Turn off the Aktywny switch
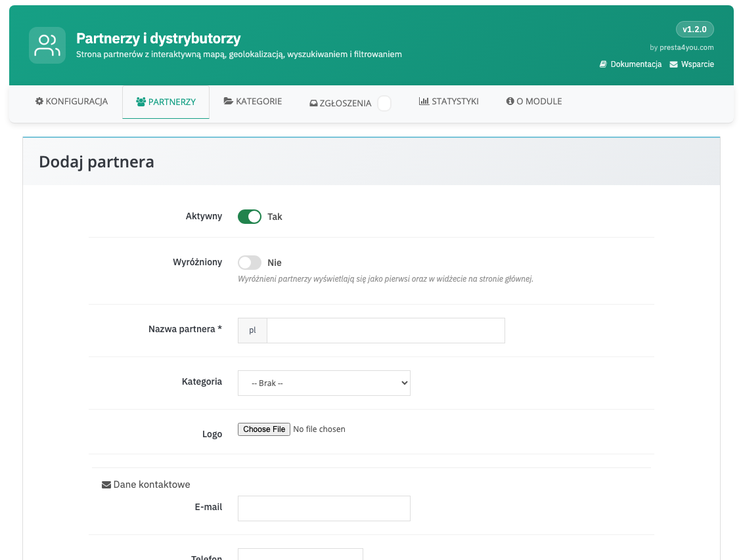The width and height of the screenshot is (741, 560). (250, 217)
